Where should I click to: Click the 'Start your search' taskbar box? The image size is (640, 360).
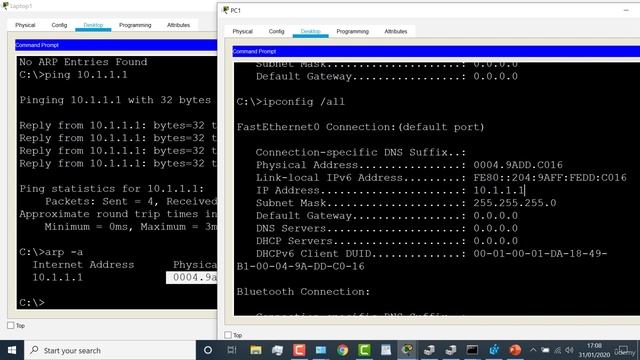[110, 350]
